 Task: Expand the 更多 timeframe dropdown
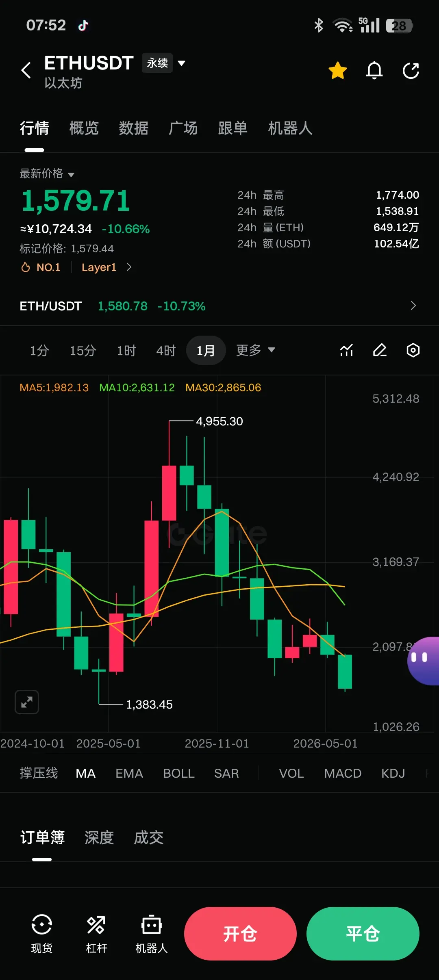[256, 350]
